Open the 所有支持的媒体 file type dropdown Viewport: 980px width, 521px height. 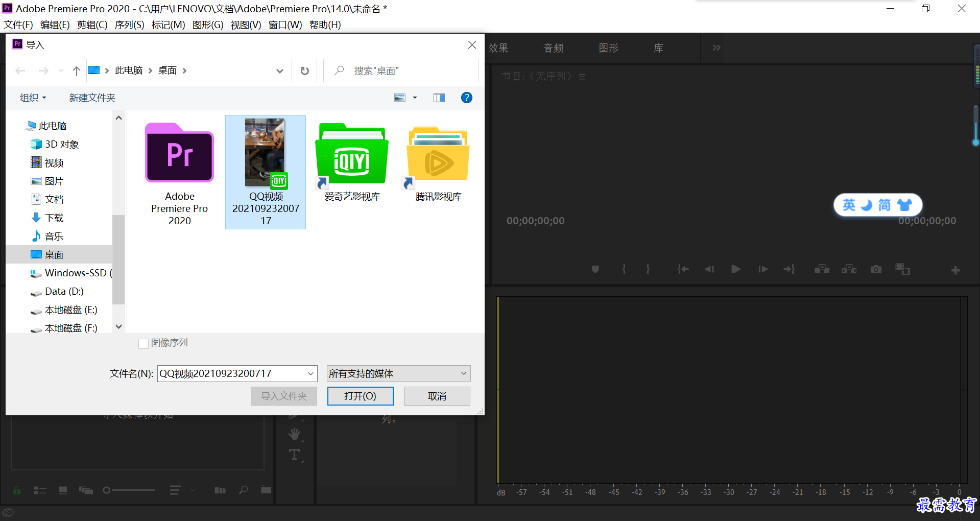398,373
